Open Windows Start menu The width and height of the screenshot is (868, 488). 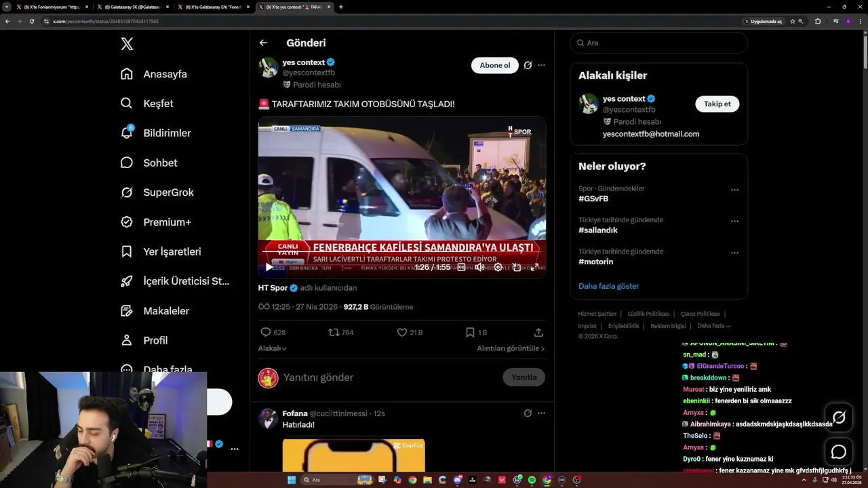point(292,480)
